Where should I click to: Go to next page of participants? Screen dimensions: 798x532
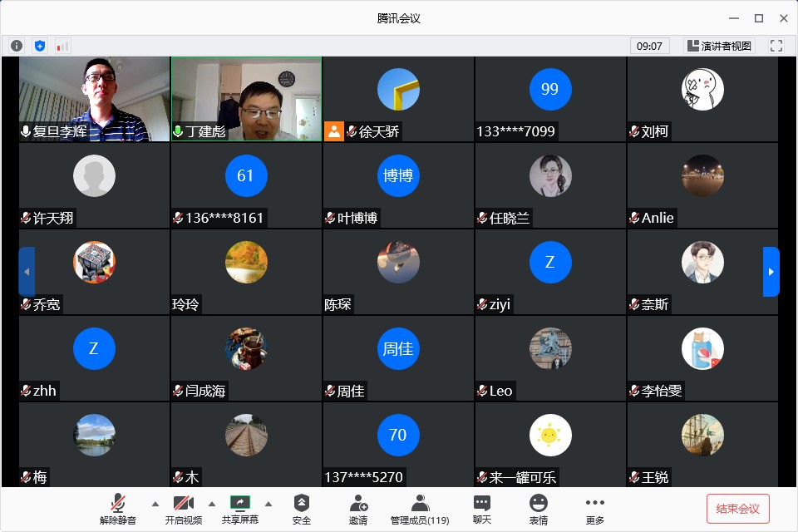click(x=771, y=272)
